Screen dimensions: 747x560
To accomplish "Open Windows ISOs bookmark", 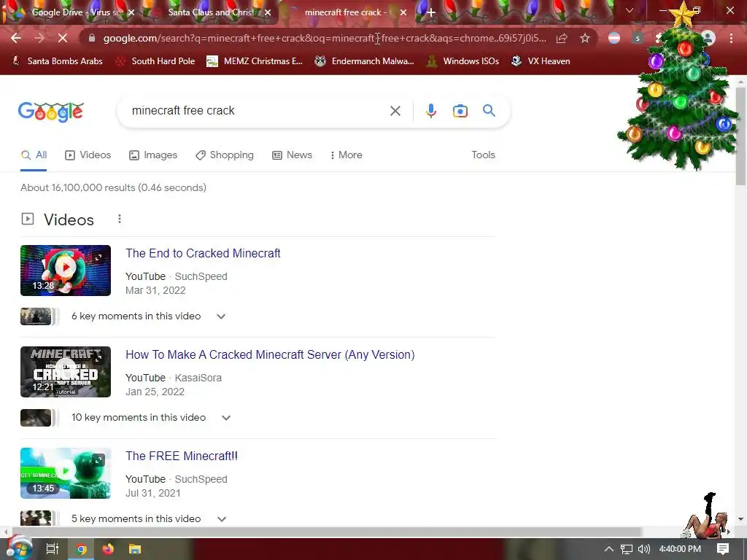I will [x=462, y=61].
